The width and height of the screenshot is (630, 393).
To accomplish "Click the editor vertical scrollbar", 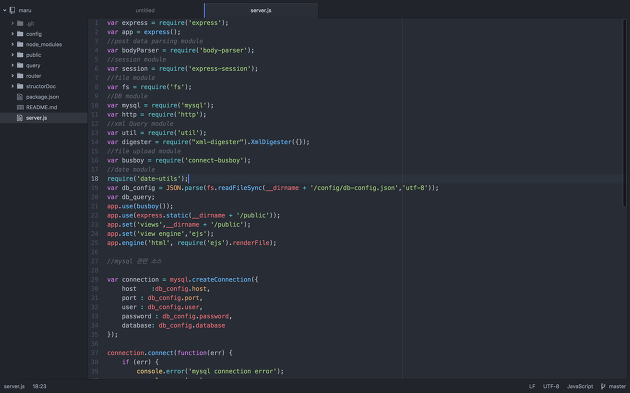I will tap(624, 113).
